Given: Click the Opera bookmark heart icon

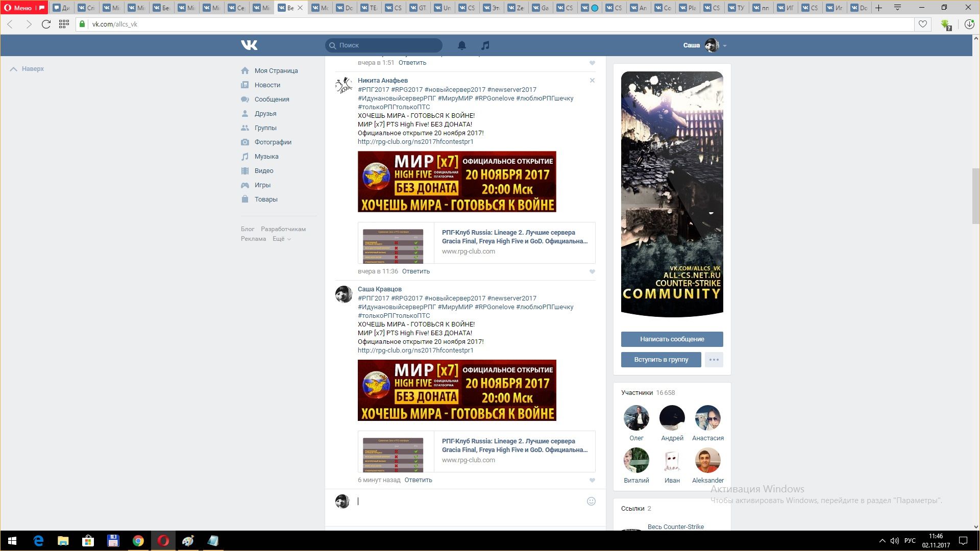Looking at the screenshot, I should pyautogui.click(x=923, y=24).
